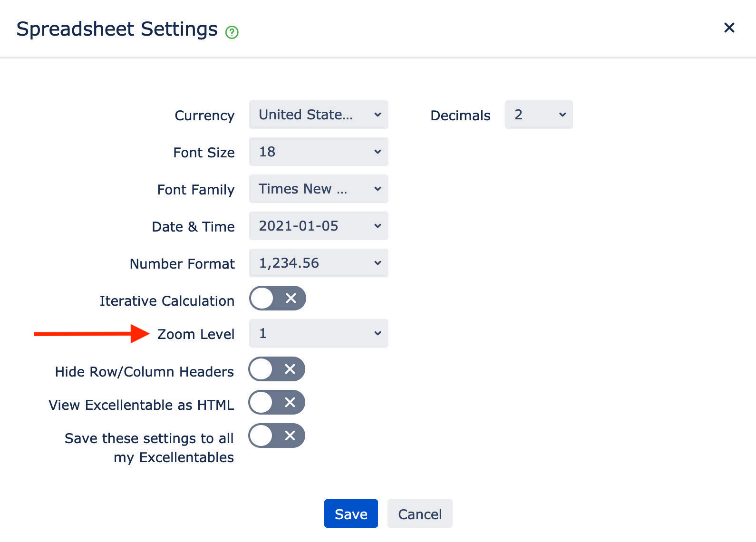Click the green help question mark icon

coord(232,32)
